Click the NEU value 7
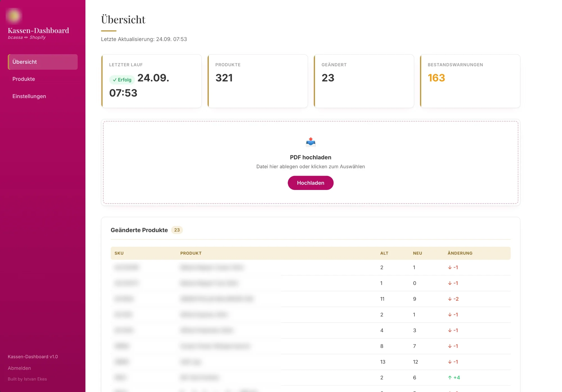Image resolution: width=562 pixels, height=392 pixels. (x=414, y=346)
